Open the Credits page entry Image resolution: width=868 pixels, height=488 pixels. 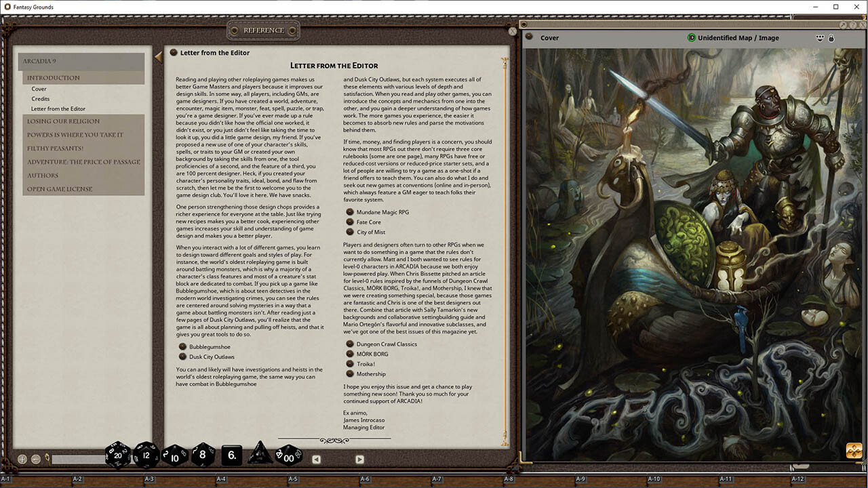[41, 99]
